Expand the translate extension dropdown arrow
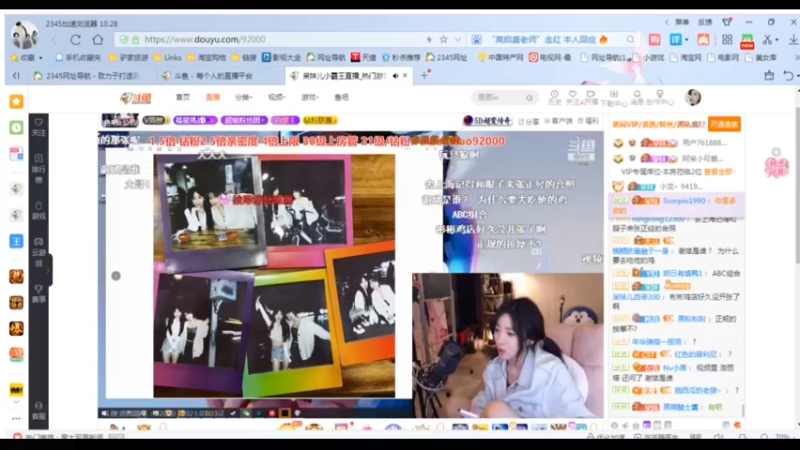The width and height of the screenshot is (800, 450). point(686,40)
